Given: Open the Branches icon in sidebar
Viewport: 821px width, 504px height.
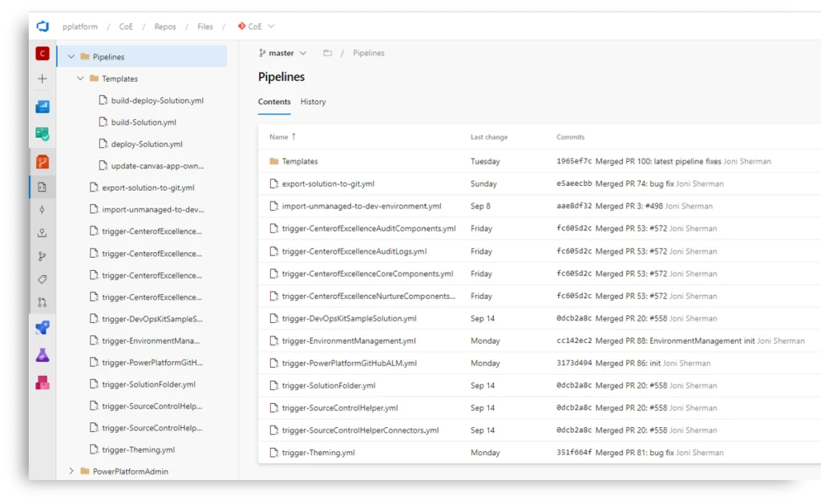Looking at the screenshot, I should click(x=42, y=256).
